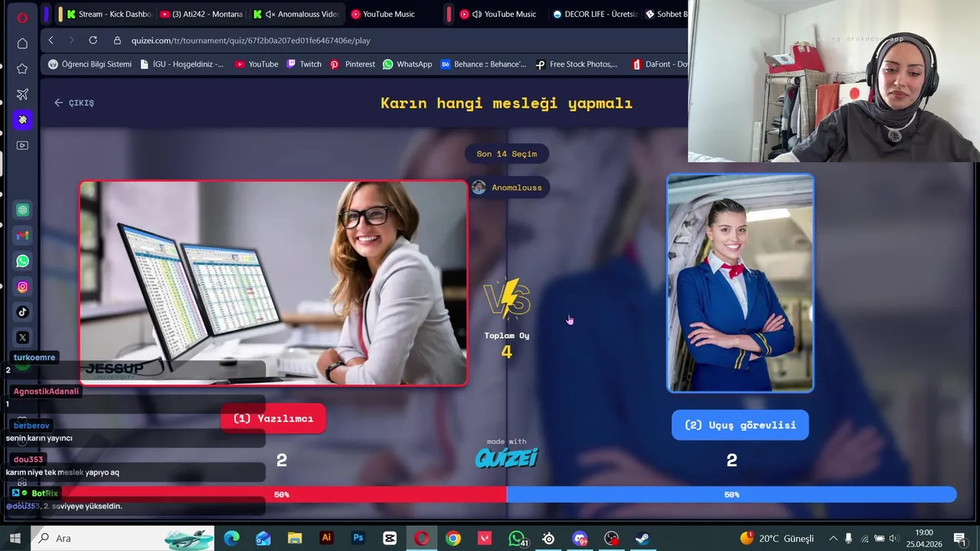Open ChatGPT from the Opera sidebar
This screenshot has height=551, width=980.
click(x=23, y=210)
